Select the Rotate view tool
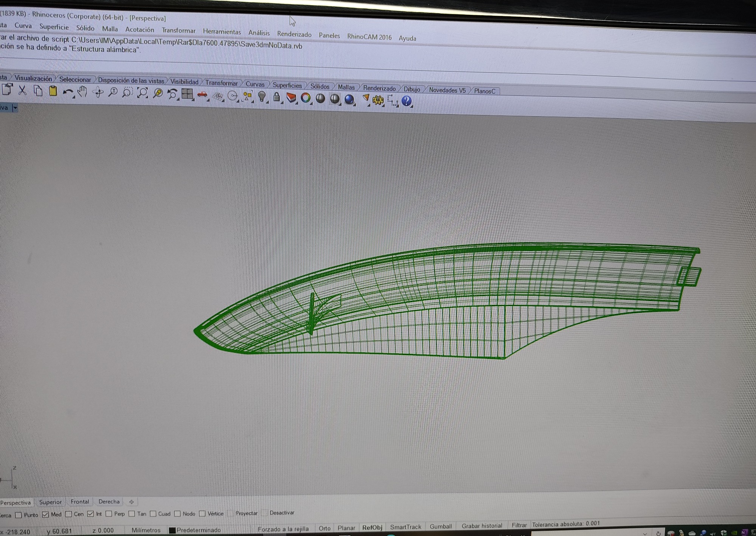This screenshot has width=756, height=536. pos(98,92)
